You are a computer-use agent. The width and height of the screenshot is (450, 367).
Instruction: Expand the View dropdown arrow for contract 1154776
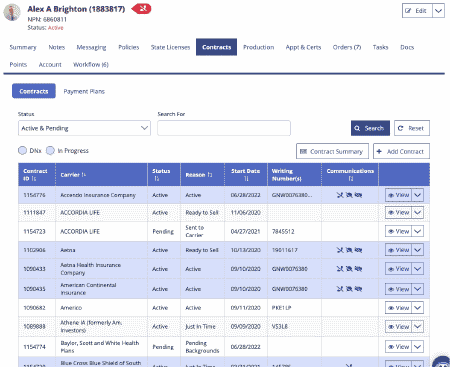coord(418,195)
